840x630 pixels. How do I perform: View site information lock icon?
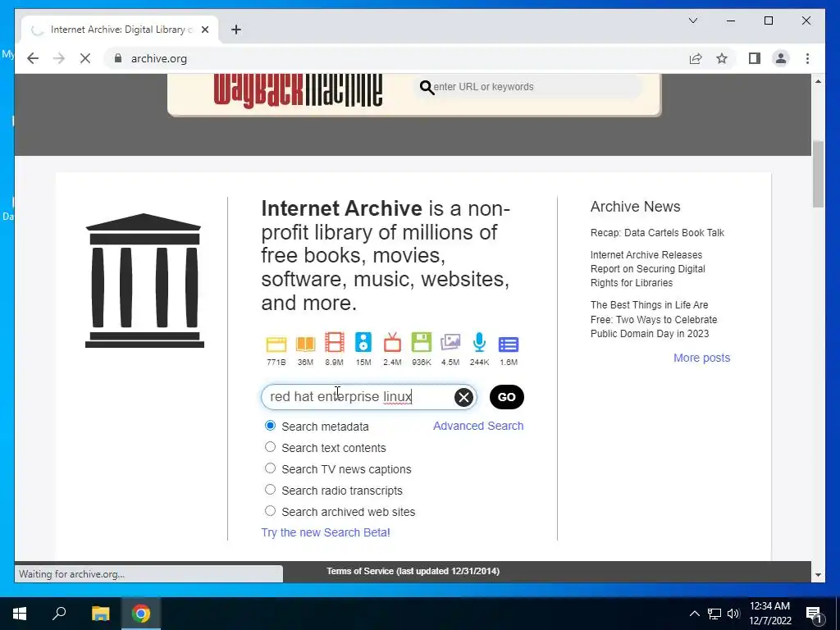pyautogui.click(x=118, y=58)
